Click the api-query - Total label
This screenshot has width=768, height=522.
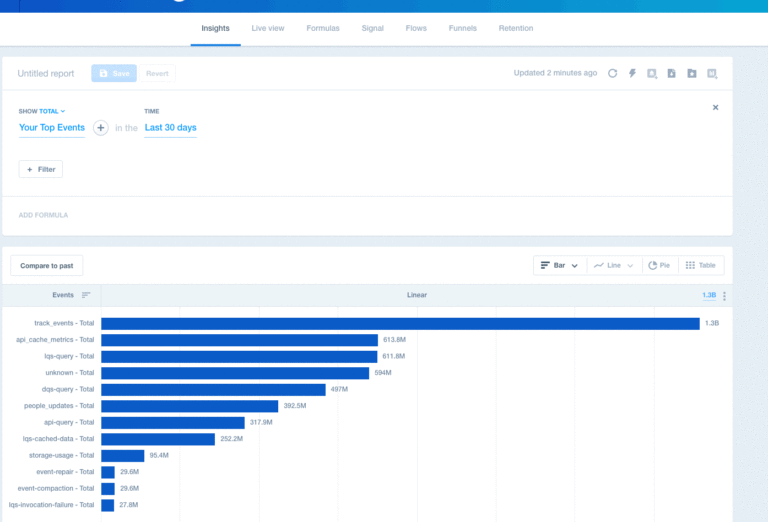[69, 422]
